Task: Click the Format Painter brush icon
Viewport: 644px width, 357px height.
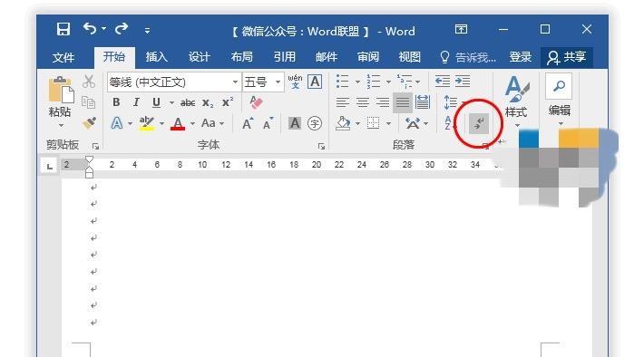Action: (x=89, y=122)
